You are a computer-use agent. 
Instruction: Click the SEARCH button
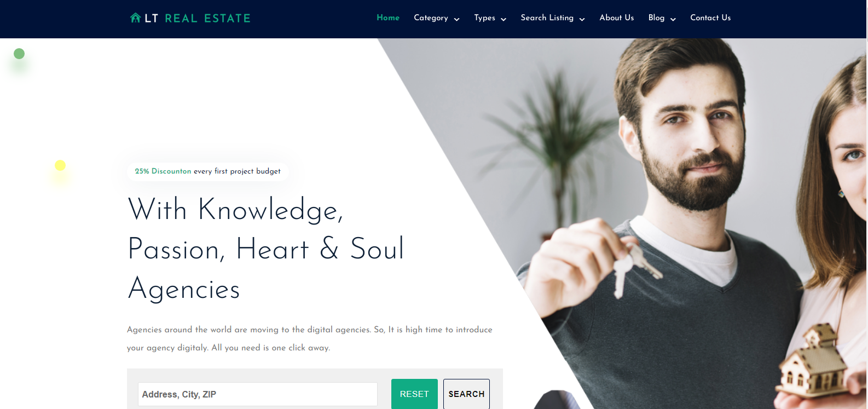(466, 394)
